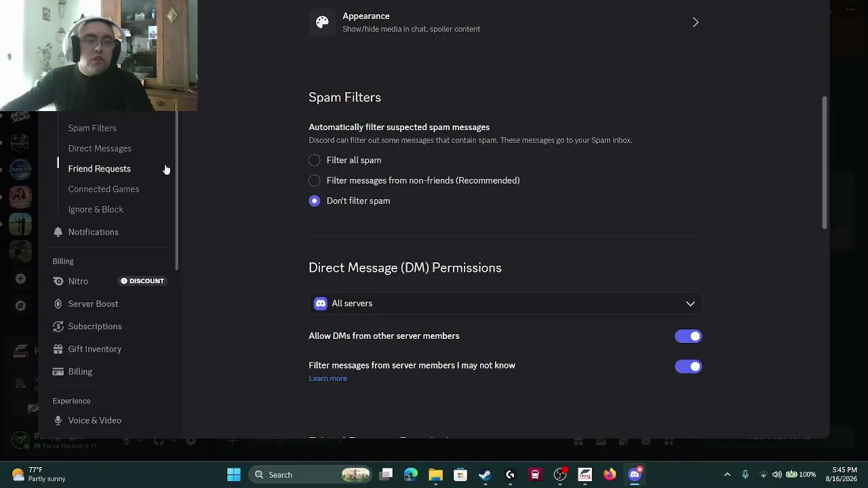Image resolution: width=868 pixels, height=488 pixels.
Task: Open Task View from the taskbar
Action: point(386,474)
